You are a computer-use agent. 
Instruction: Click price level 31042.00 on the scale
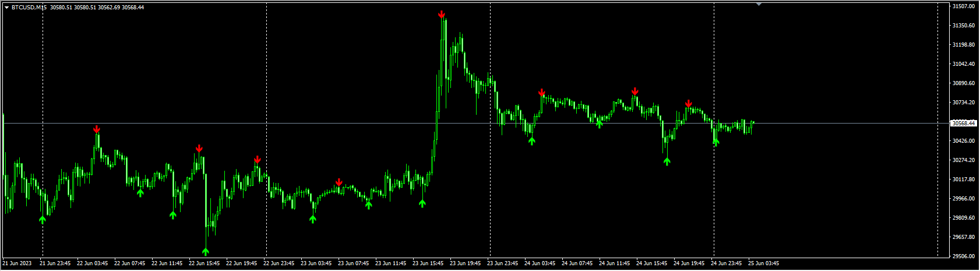pos(963,64)
